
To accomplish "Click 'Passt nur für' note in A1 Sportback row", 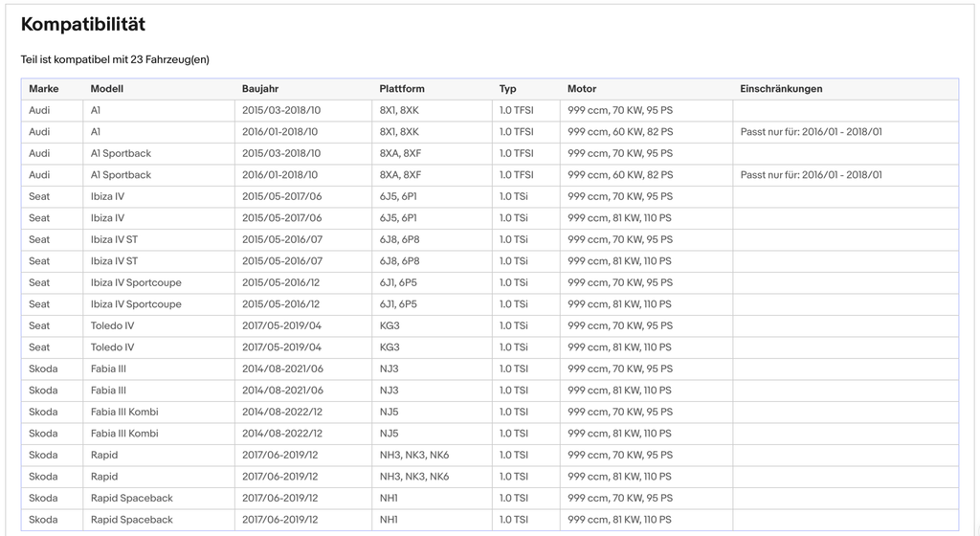I will click(812, 175).
